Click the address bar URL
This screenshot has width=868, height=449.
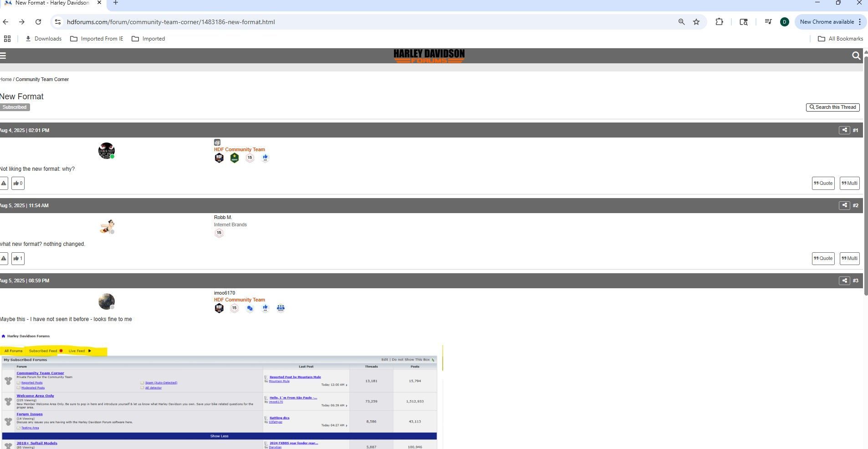click(171, 22)
